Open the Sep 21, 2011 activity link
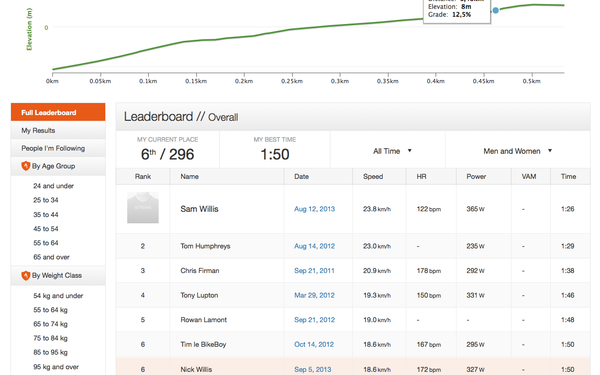The height and width of the screenshot is (375, 600). click(314, 271)
